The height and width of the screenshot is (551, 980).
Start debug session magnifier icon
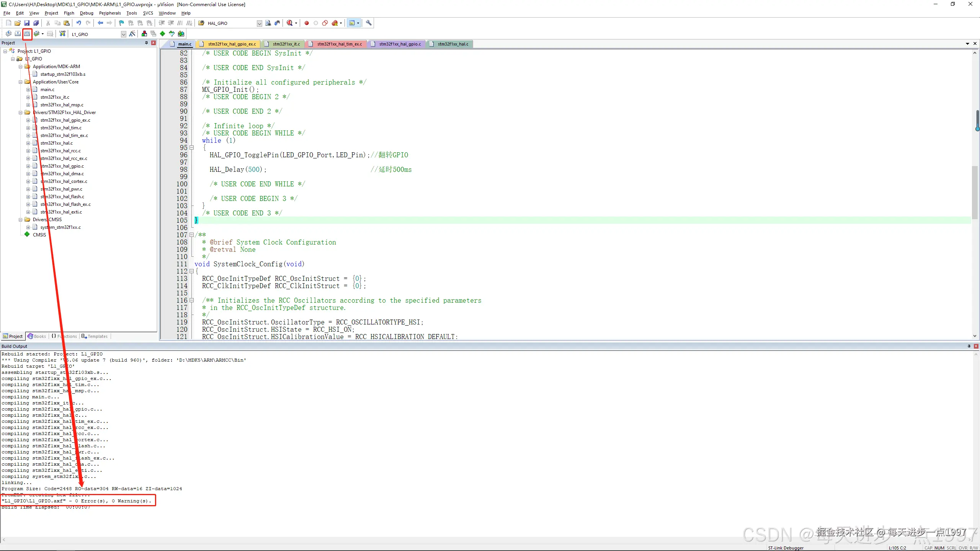[290, 23]
